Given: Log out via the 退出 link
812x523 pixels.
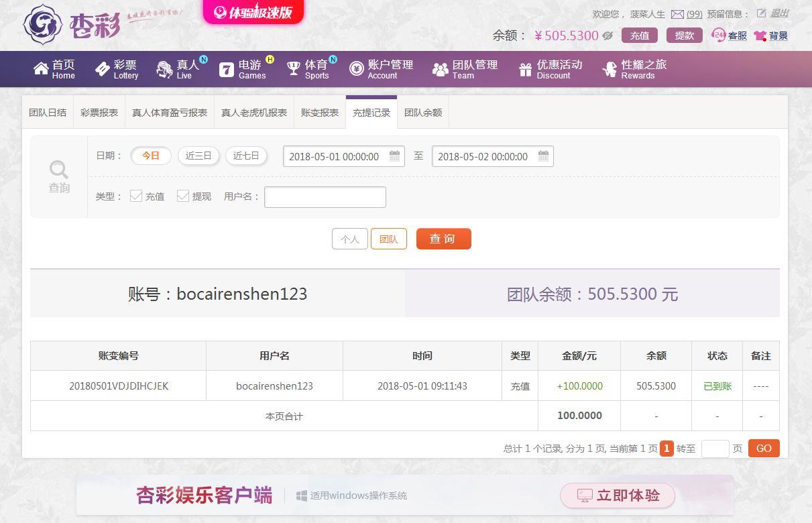Looking at the screenshot, I should click(779, 13).
